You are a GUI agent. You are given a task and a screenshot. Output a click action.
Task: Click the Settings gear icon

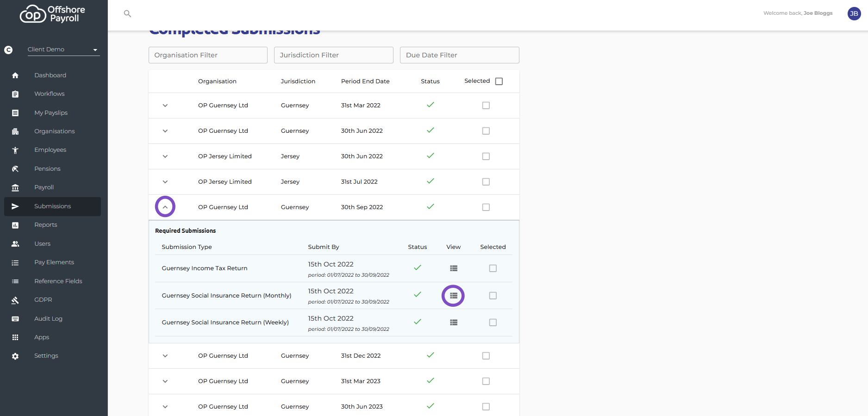point(15,356)
